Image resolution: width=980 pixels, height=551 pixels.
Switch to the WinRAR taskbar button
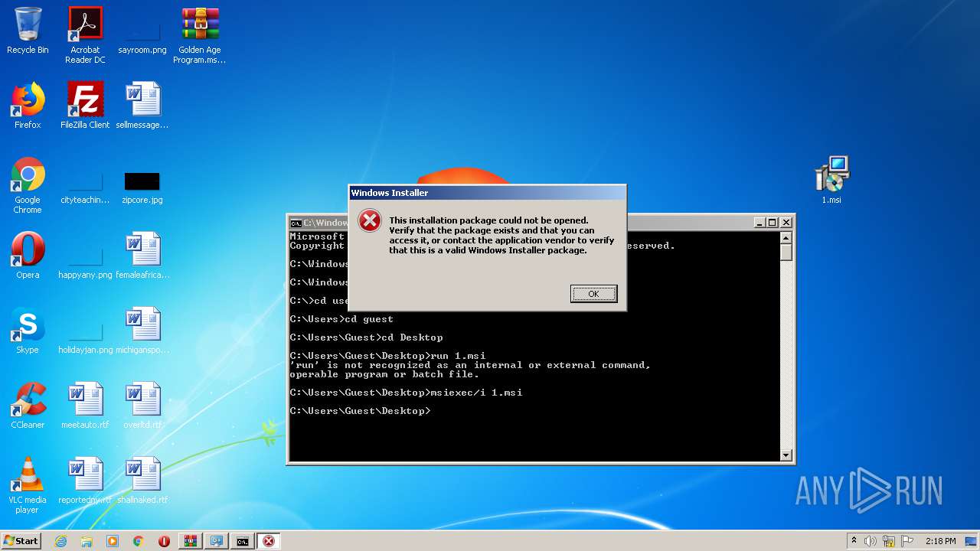coord(191,541)
